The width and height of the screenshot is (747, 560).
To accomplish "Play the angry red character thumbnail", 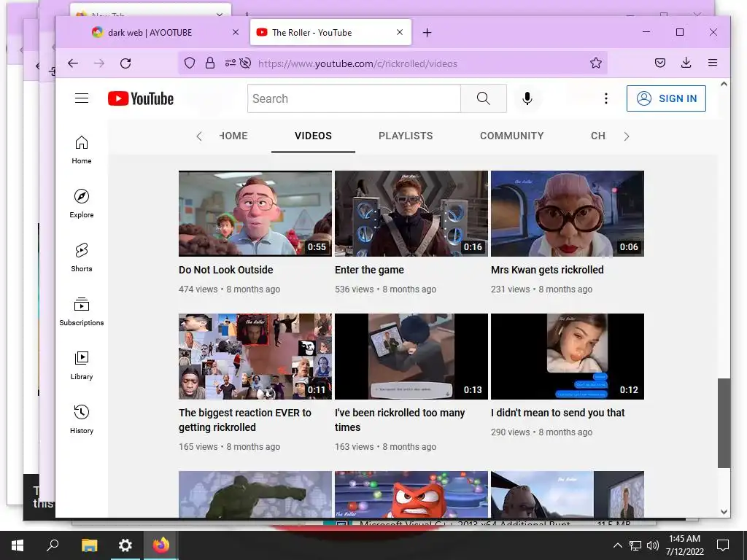I will (x=411, y=494).
